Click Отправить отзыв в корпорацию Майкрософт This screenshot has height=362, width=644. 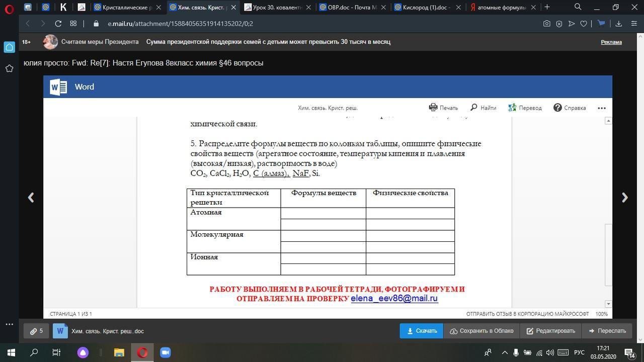pyautogui.click(x=527, y=314)
